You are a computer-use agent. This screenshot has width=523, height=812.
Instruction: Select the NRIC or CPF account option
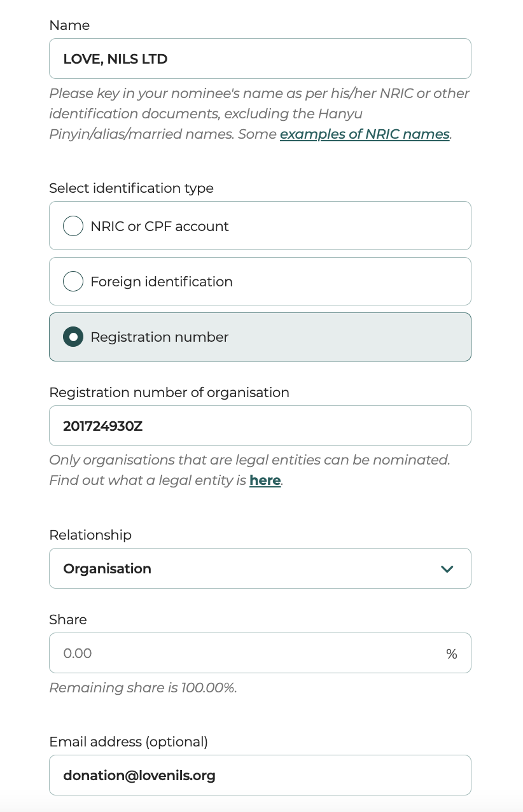[x=74, y=226]
